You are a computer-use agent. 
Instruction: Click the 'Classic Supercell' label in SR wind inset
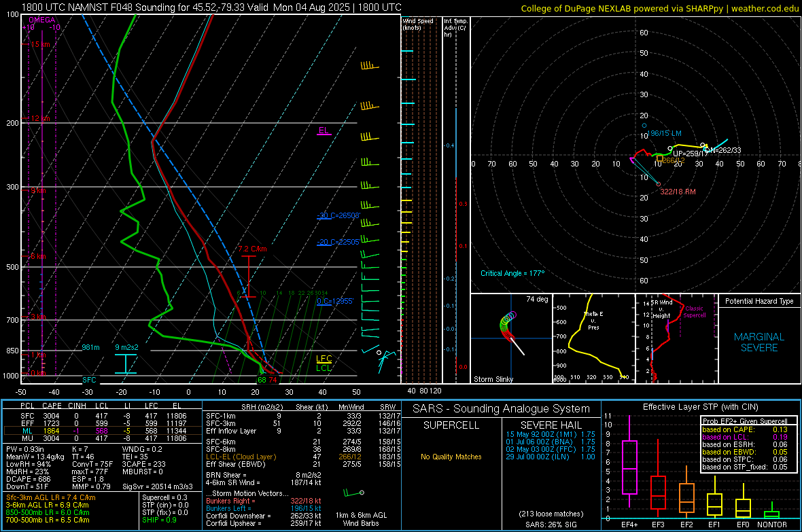pos(694,312)
